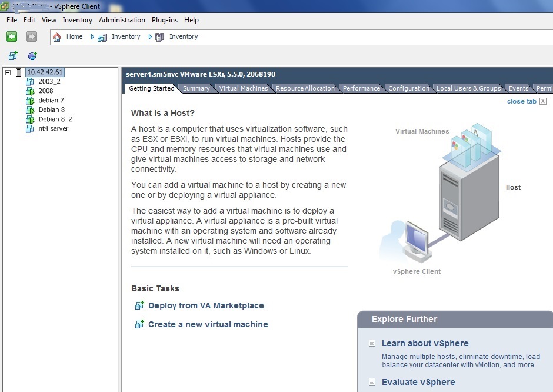Screen dimensions: 553x392
Task: Click the Home breadcrumb label
Action: pyautogui.click(x=74, y=36)
